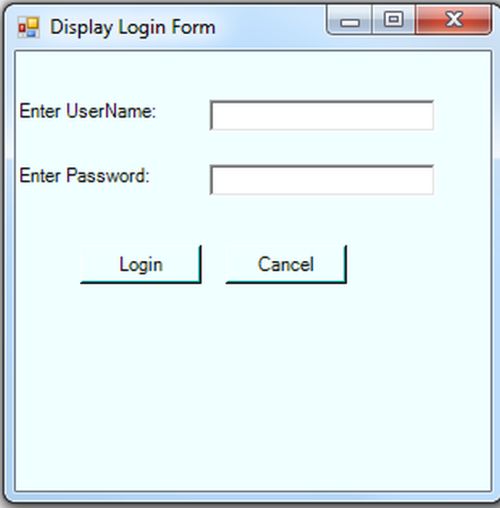Click the Login button

coord(141,265)
